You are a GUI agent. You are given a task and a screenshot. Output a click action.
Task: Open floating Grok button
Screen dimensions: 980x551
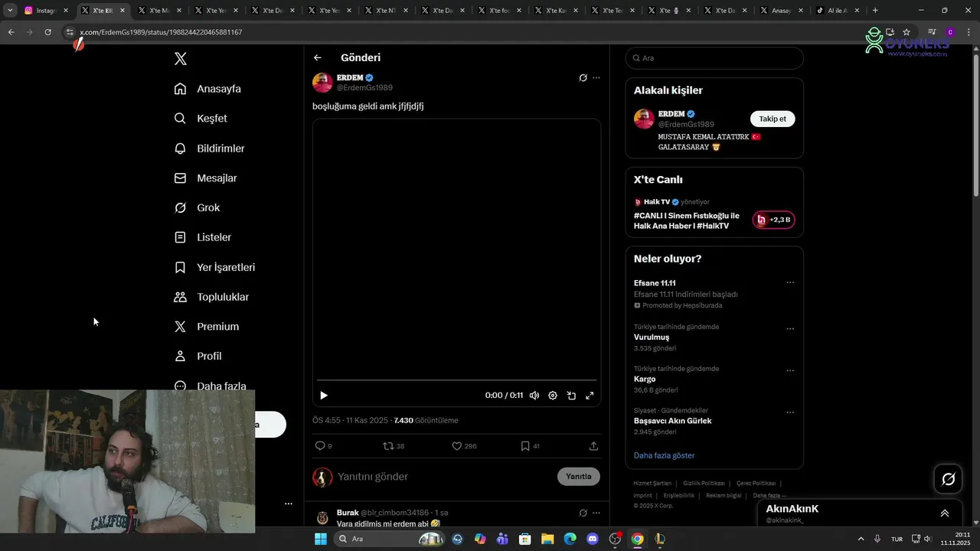pyautogui.click(x=949, y=479)
